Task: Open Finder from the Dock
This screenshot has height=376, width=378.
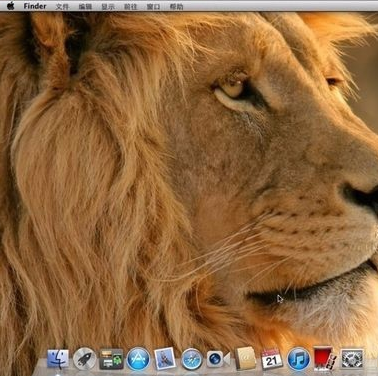Action: click(x=58, y=359)
